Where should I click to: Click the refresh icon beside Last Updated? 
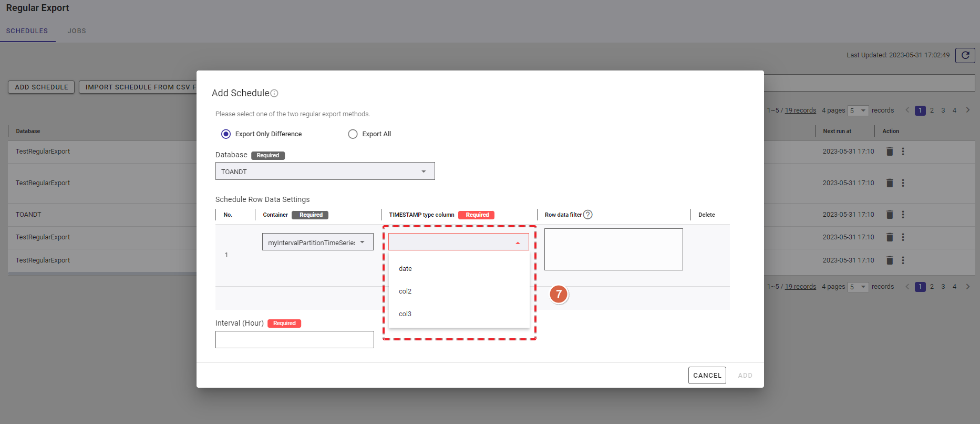click(965, 55)
